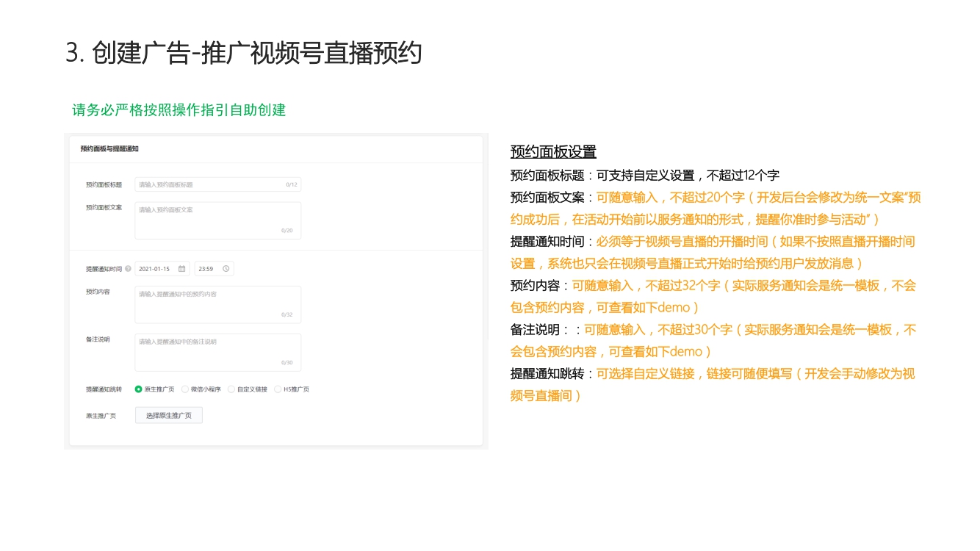Viewport: 980px width, 551px height.
Task: Click the calendar icon in the date field
Action: 182,269
